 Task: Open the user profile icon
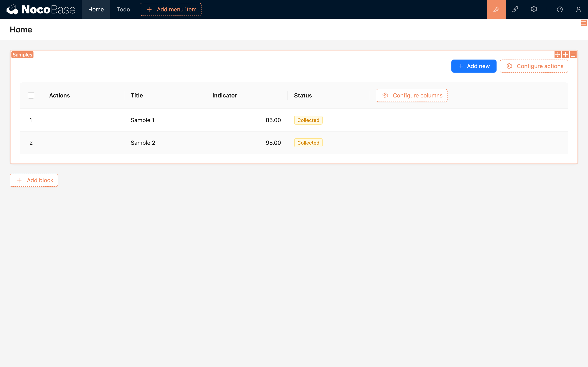click(578, 9)
